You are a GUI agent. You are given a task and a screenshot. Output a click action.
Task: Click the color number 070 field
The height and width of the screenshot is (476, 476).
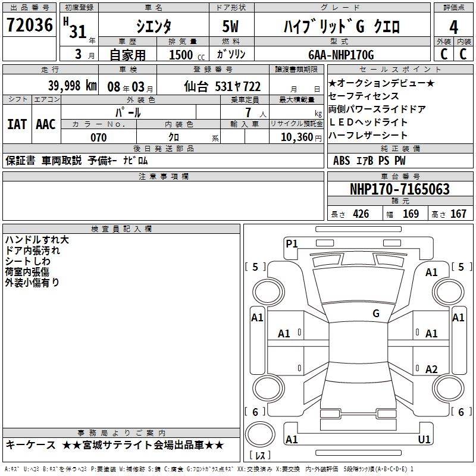click(x=98, y=137)
